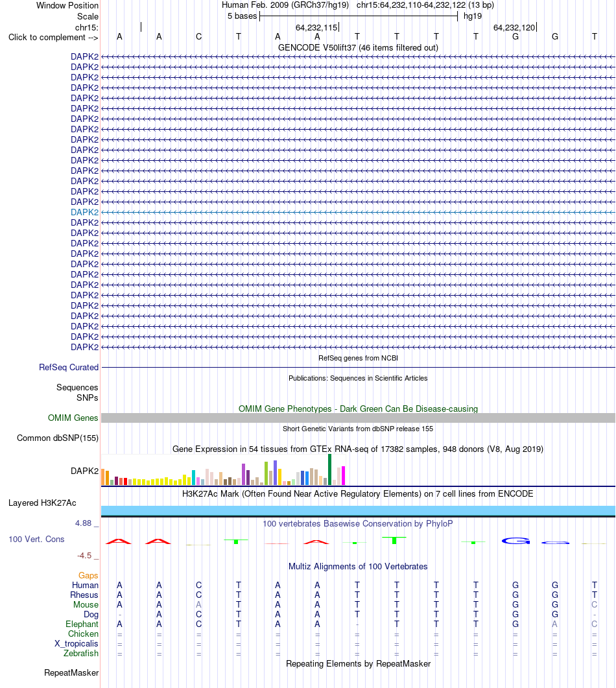Click the large blue G PhyloP logo letter
616x688 pixels.
pos(515,541)
